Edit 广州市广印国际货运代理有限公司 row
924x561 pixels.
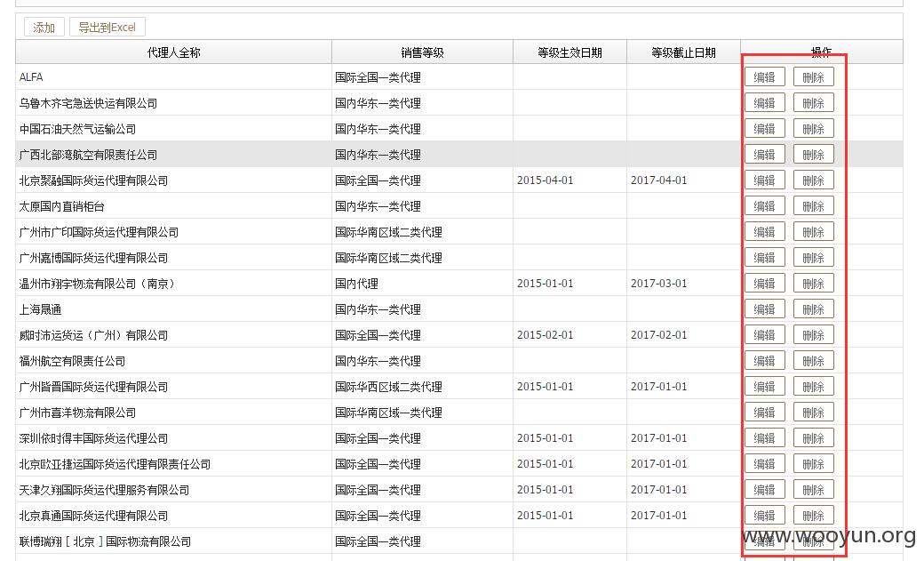[764, 232]
